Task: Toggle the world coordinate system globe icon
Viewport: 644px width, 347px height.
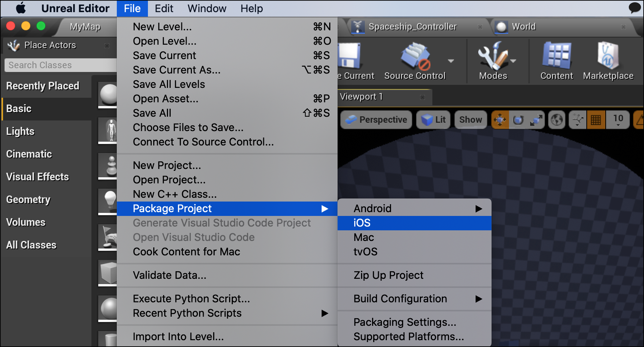Action: point(557,120)
